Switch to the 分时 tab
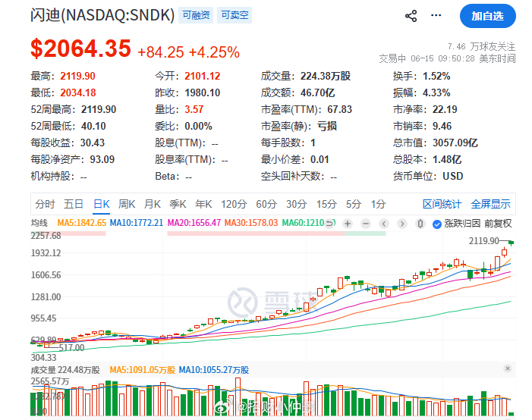Screen dimensions: 532x420 (45, 204)
